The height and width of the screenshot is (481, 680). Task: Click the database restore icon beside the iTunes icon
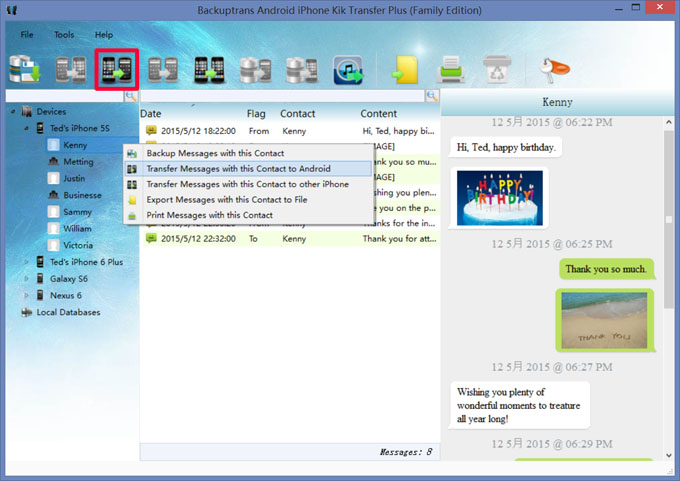pos(302,69)
